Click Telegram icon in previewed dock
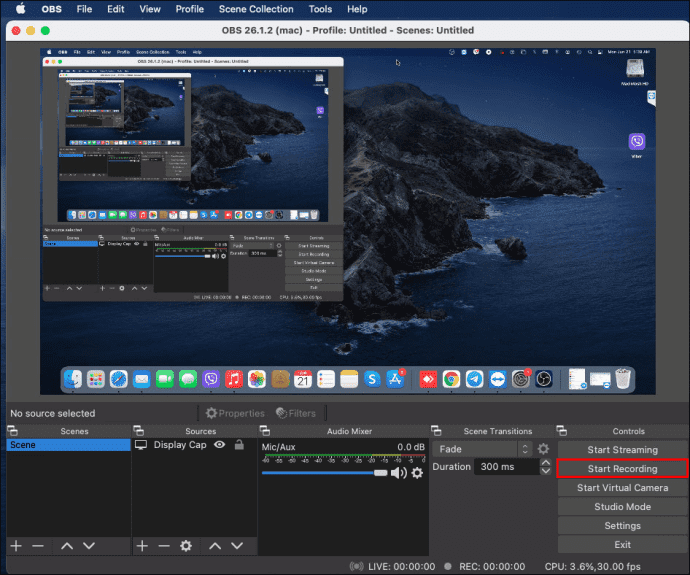690x575 pixels. [474, 379]
